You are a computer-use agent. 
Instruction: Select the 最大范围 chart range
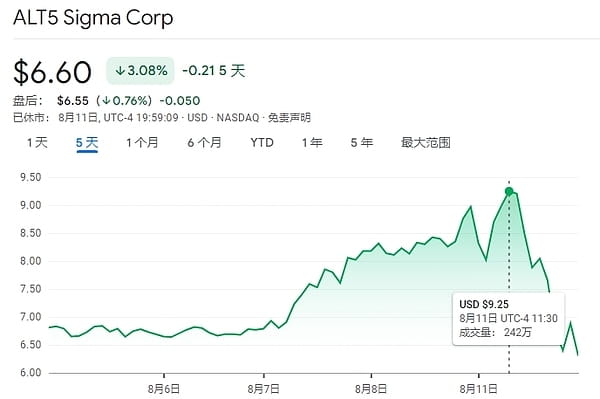point(426,143)
